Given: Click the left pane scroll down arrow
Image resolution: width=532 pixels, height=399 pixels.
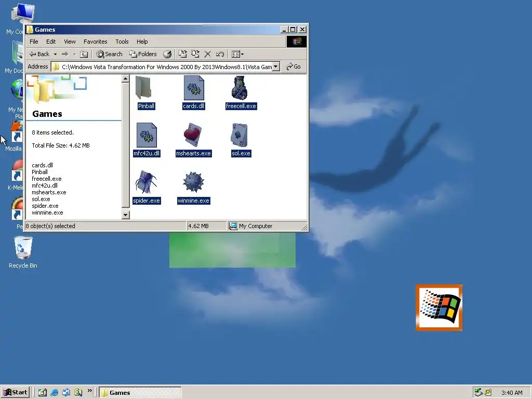Looking at the screenshot, I should click(x=126, y=215).
